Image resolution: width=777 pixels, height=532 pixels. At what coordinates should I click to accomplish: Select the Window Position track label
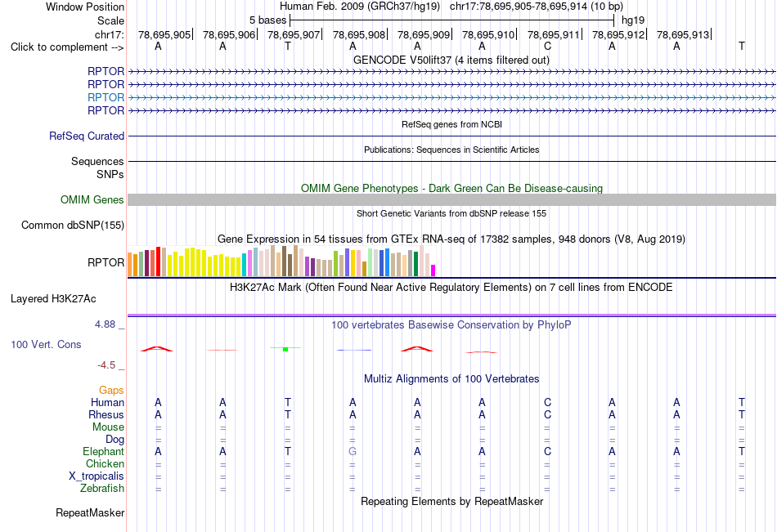[x=85, y=7]
